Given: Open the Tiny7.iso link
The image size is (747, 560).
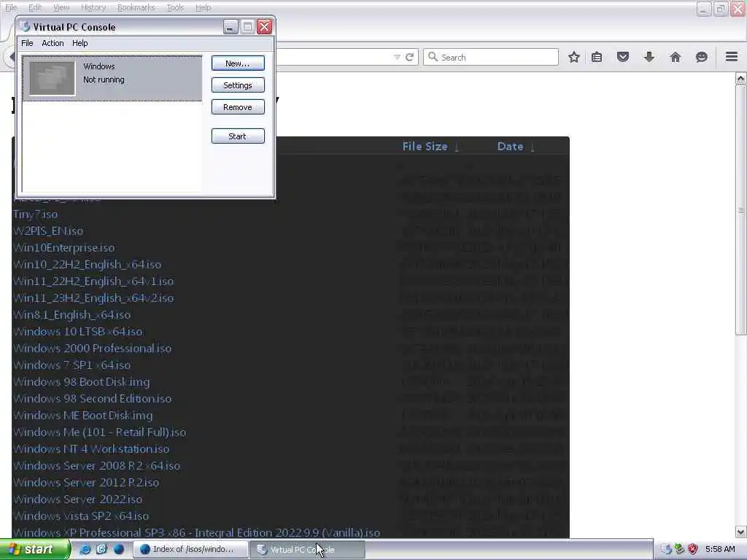Looking at the screenshot, I should pos(36,214).
